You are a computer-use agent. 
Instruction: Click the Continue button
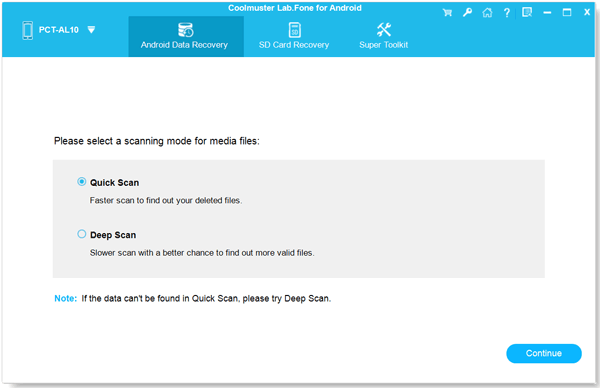(544, 353)
